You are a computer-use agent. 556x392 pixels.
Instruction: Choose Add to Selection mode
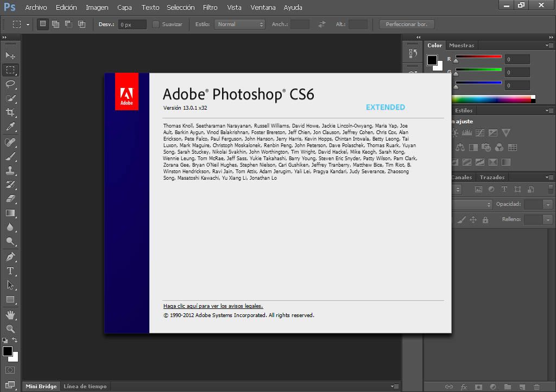pyautogui.click(x=56, y=24)
